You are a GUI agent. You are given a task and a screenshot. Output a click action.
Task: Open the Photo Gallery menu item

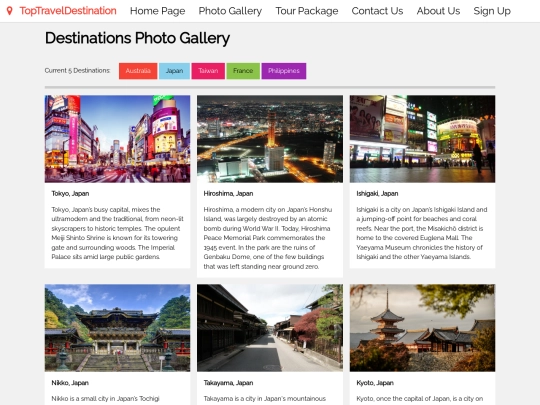tap(230, 11)
